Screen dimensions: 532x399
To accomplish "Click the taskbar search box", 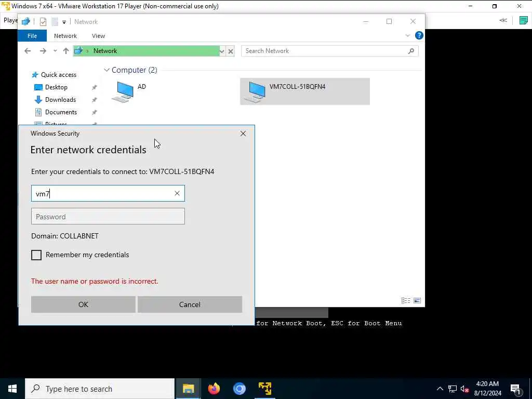I will click(100, 389).
